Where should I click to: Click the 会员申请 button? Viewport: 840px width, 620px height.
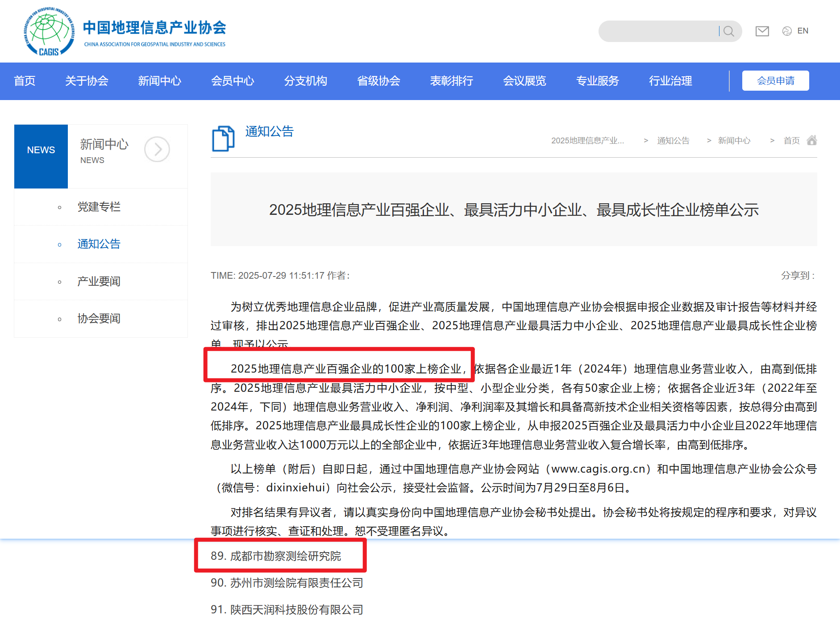775,81
